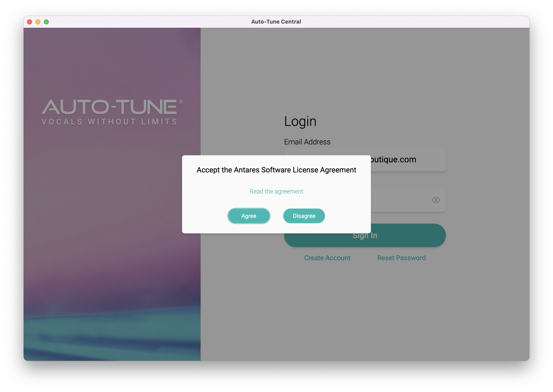The image size is (553, 392).
Task: Toggle password visibility eye icon
Action: [x=436, y=200]
